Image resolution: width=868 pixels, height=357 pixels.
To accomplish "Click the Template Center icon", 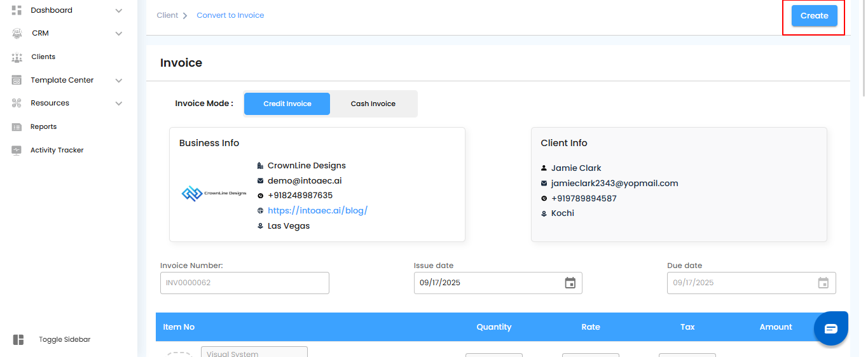I will pos(17,80).
